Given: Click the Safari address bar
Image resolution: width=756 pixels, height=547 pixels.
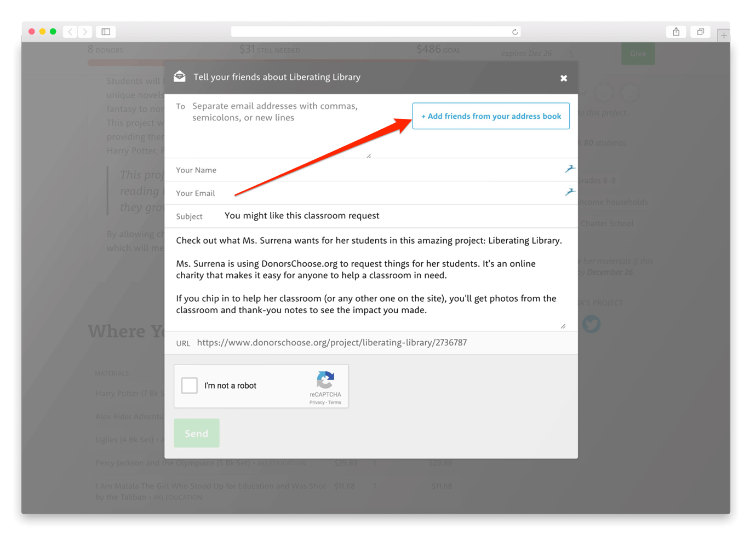Looking at the screenshot, I should (376, 32).
